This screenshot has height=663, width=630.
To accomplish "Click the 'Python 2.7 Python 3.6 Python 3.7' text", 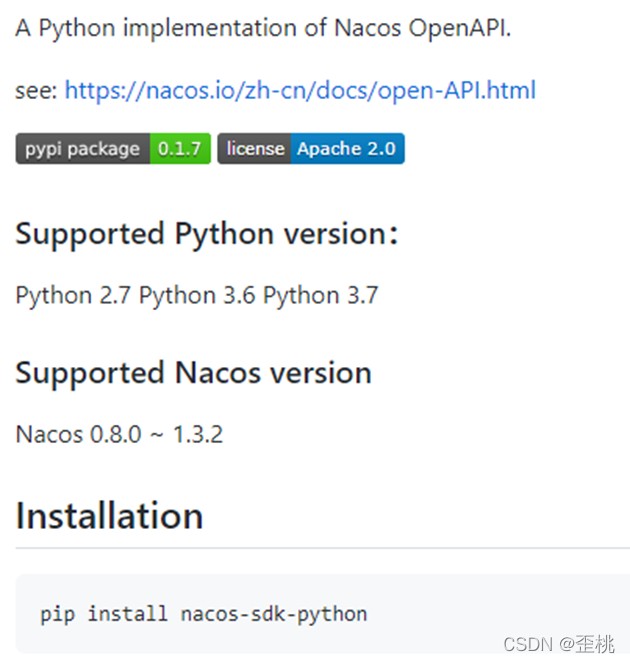I will pos(197,296).
